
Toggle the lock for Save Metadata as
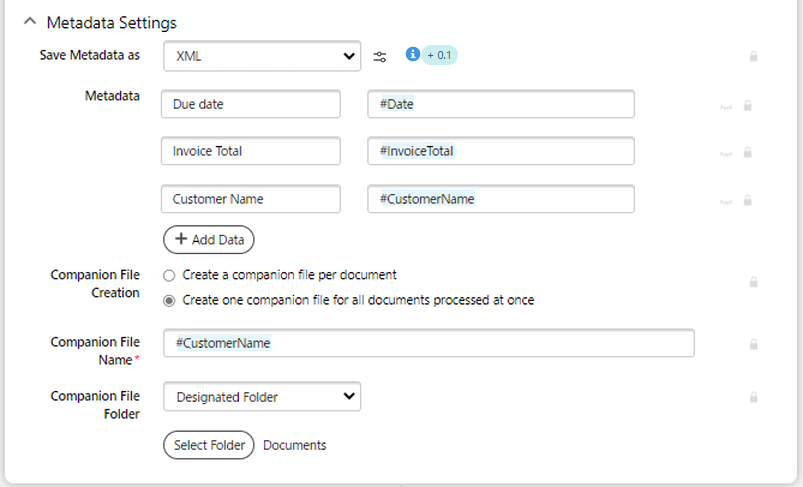pyautogui.click(x=753, y=56)
